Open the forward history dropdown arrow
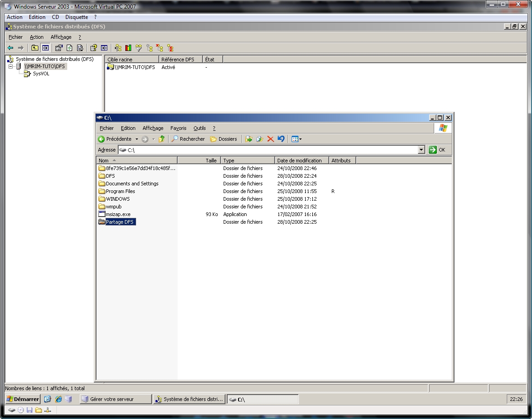Screen dimensions: 532x419 [x=153, y=139]
